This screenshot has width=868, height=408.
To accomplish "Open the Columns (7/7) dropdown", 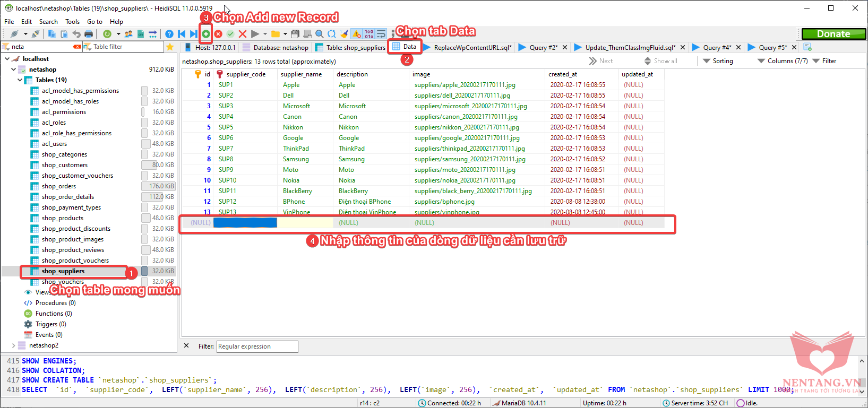I will [783, 61].
